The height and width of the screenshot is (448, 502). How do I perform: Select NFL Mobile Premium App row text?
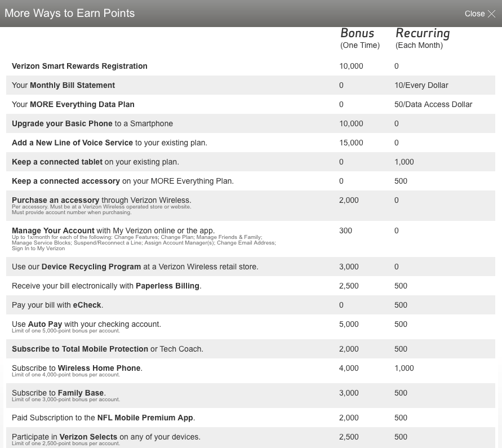[104, 418]
